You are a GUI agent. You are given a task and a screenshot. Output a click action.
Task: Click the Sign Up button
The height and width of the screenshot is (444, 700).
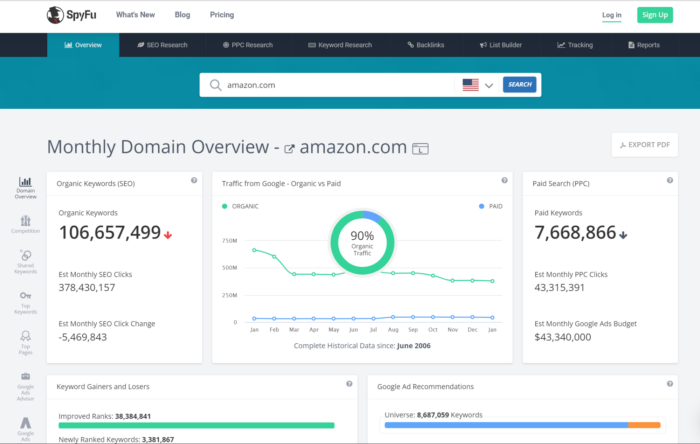(x=655, y=15)
